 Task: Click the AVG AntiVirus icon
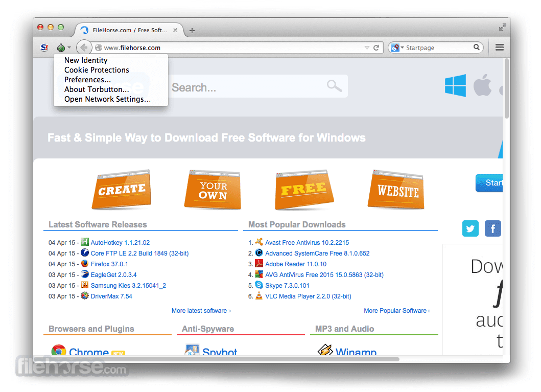click(x=259, y=274)
